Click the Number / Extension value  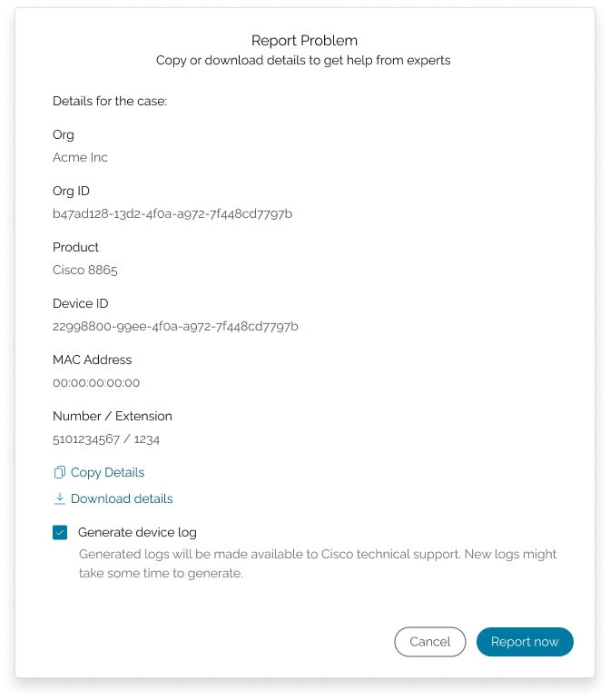click(x=106, y=439)
